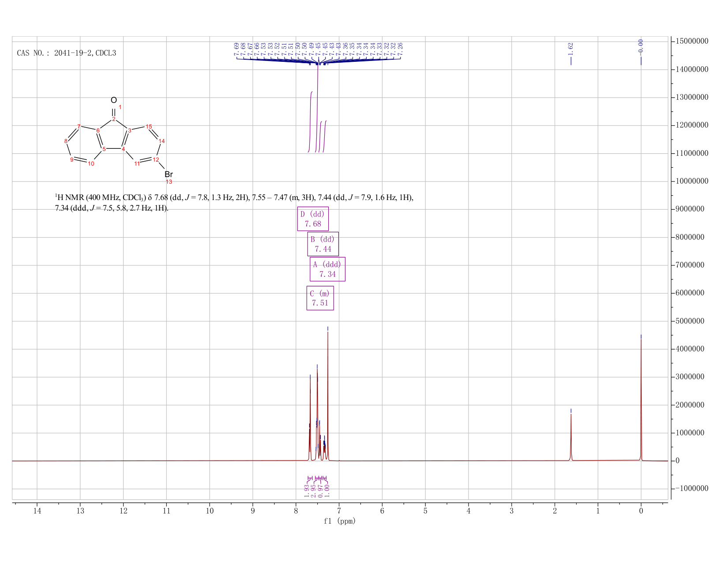The image size is (728, 563).
Task: Click the integral value 1.00
Action: [x=327, y=491]
